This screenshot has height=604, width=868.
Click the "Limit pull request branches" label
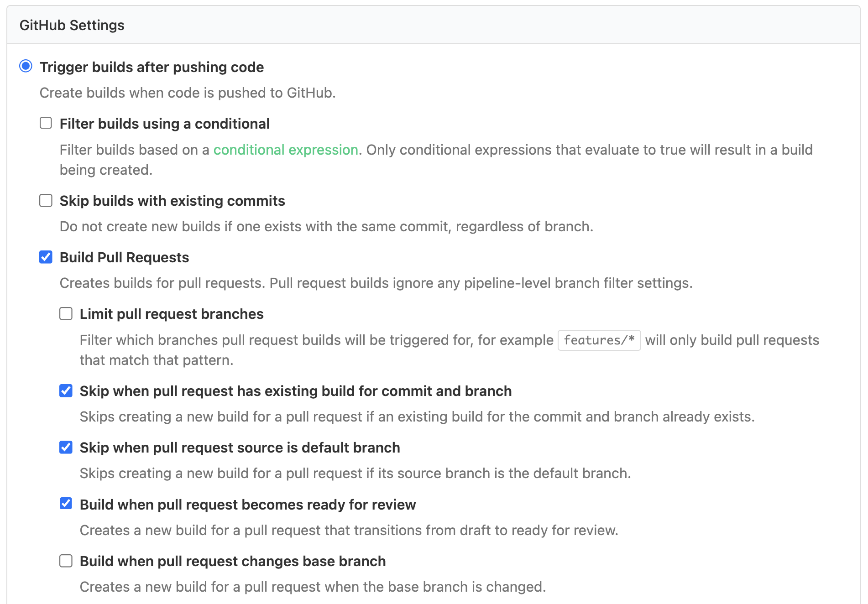(171, 313)
